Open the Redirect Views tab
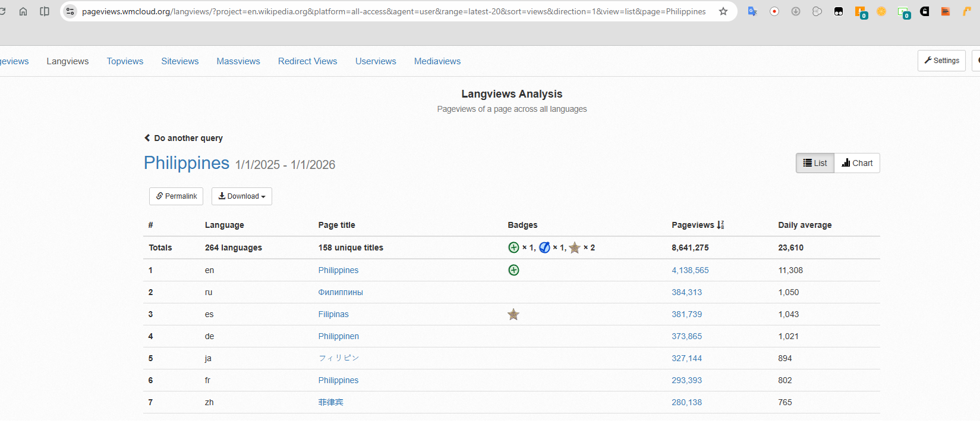This screenshot has height=423, width=980. pos(308,61)
